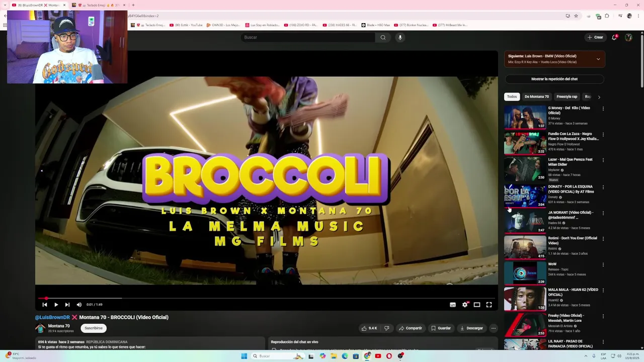The width and height of the screenshot is (644, 362).
Task: Dislike the video
Action: pyautogui.click(x=386, y=328)
